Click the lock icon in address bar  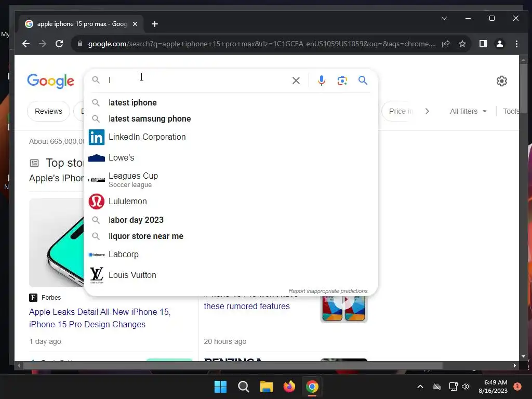[x=80, y=44]
